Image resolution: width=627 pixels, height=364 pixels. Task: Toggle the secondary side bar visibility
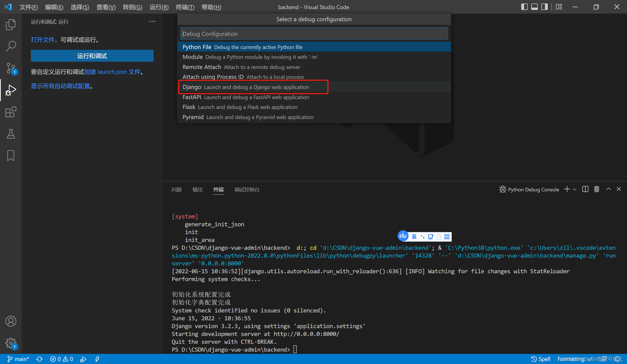[544, 7]
